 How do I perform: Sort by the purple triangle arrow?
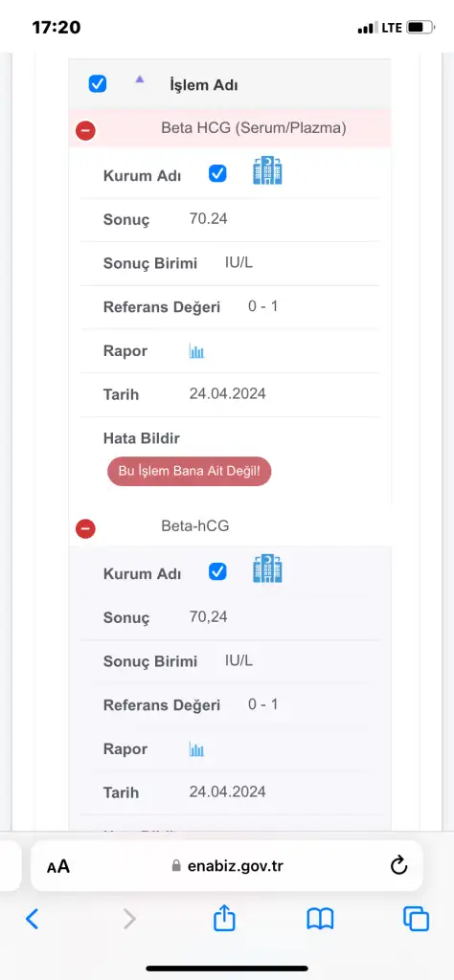pyautogui.click(x=140, y=78)
